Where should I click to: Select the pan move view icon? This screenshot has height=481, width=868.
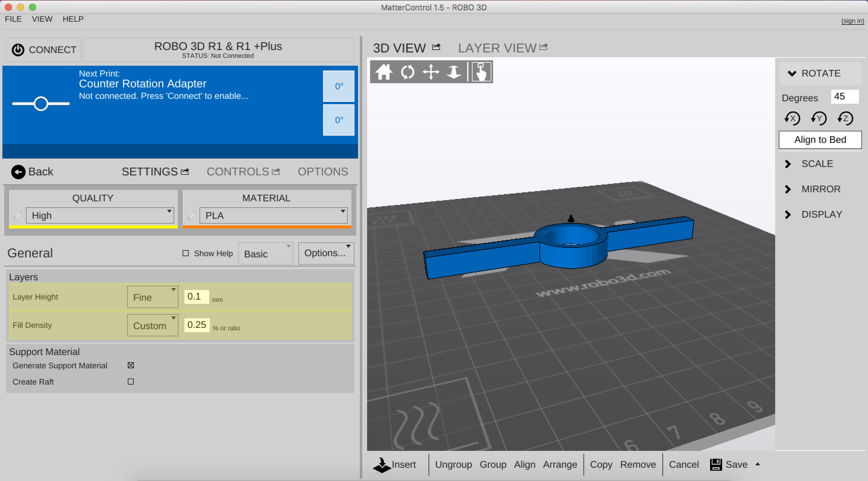[x=431, y=72]
